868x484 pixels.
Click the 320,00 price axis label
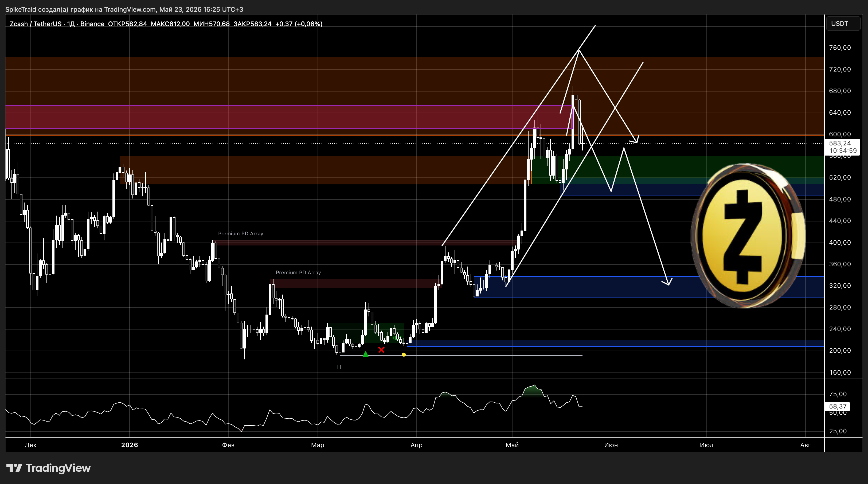pyautogui.click(x=840, y=285)
